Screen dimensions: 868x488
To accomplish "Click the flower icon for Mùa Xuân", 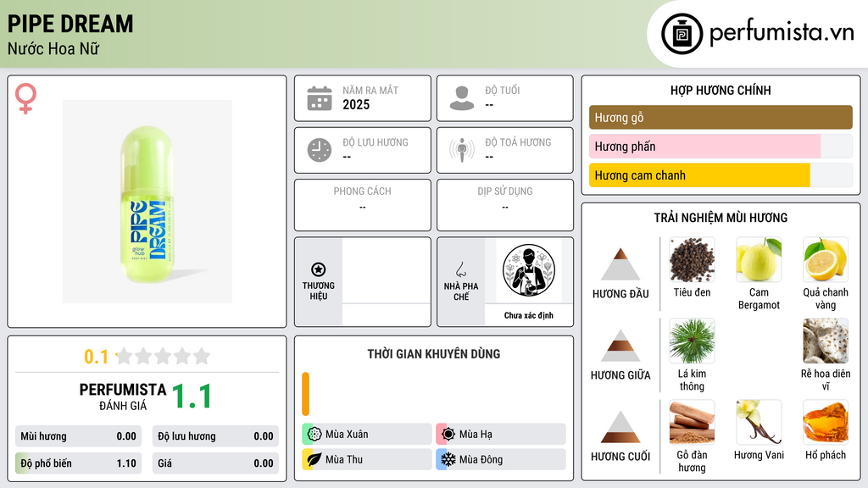I will (314, 434).
